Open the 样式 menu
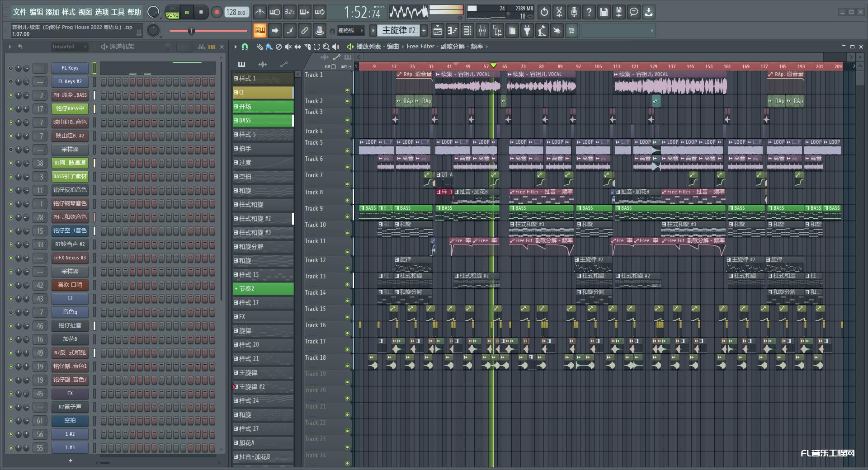This screenshot has width=868, height=470. tap(69, 12)
